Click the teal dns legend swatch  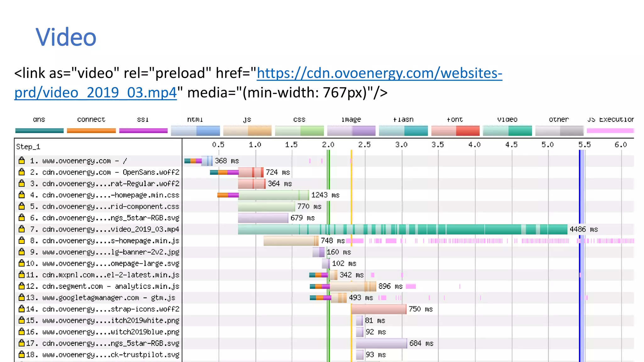tap(39, 130)
